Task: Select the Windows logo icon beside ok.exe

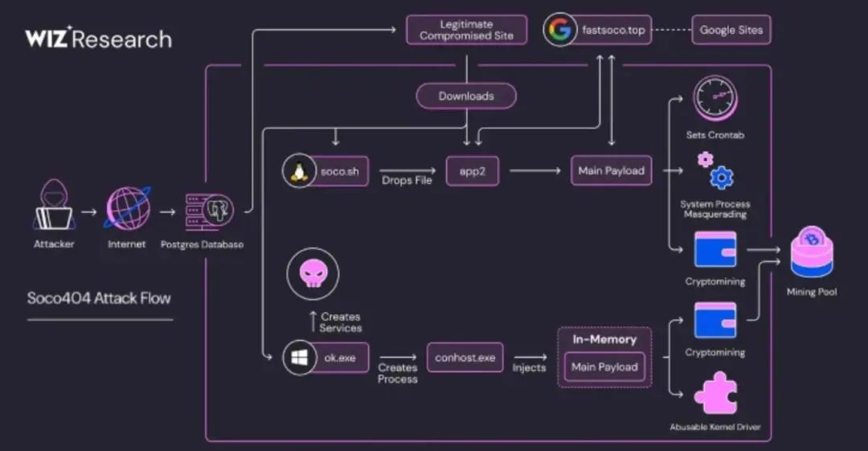Action: click(x=300, y=358)
